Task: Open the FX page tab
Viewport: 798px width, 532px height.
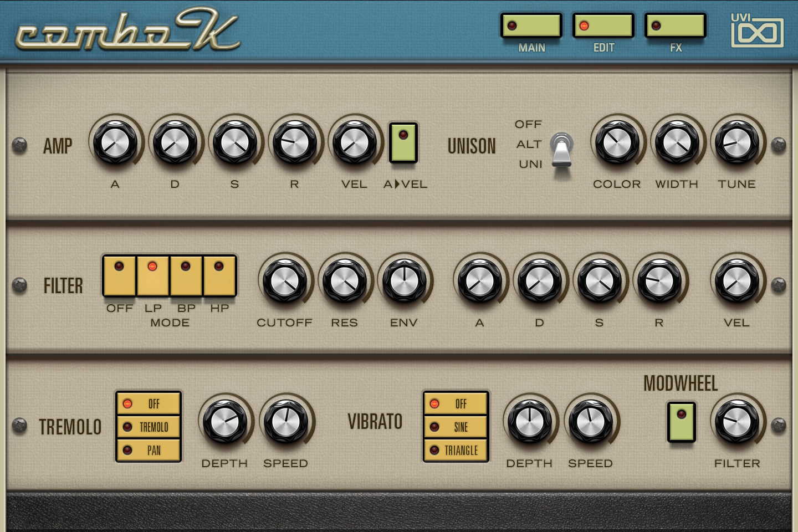Action: (676, 25)
